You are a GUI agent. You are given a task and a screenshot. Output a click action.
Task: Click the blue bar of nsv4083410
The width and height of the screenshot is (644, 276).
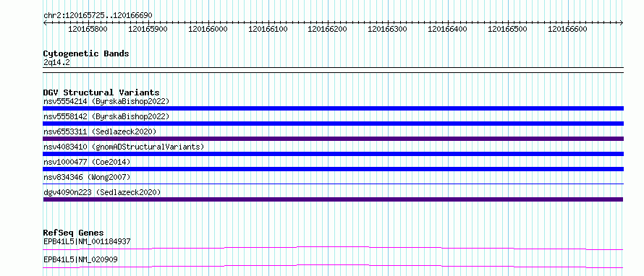333,154
